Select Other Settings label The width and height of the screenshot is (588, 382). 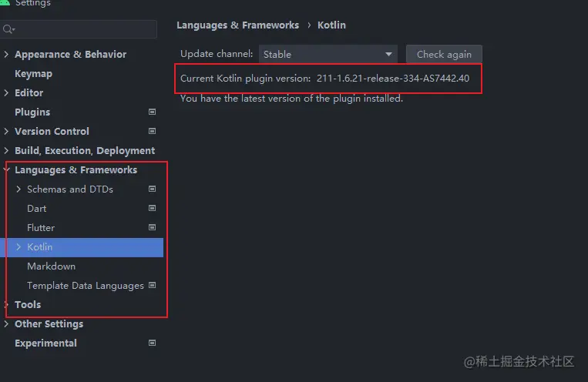(49, 324)
